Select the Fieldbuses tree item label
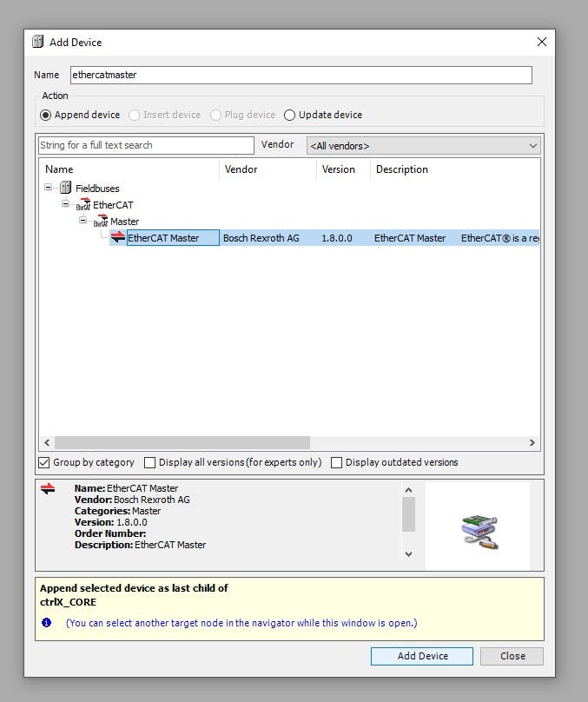The width and height of the screenshot is (588, 702). 97,189
